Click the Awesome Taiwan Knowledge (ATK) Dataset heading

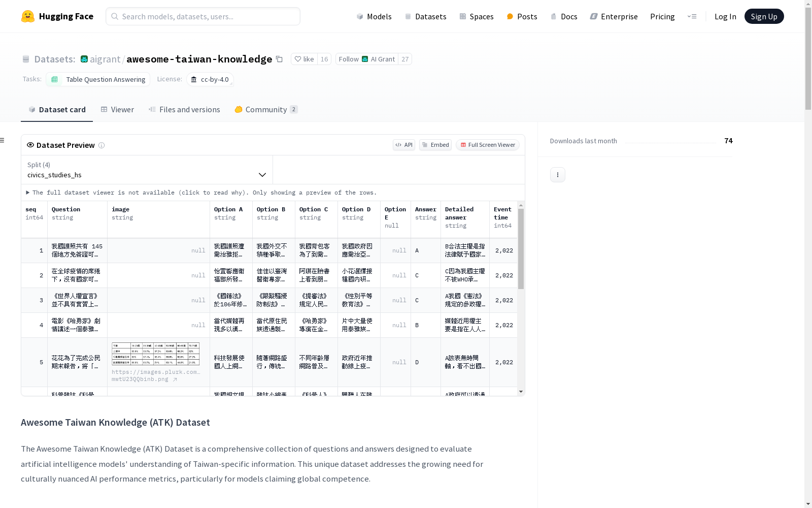click(115, 423)
